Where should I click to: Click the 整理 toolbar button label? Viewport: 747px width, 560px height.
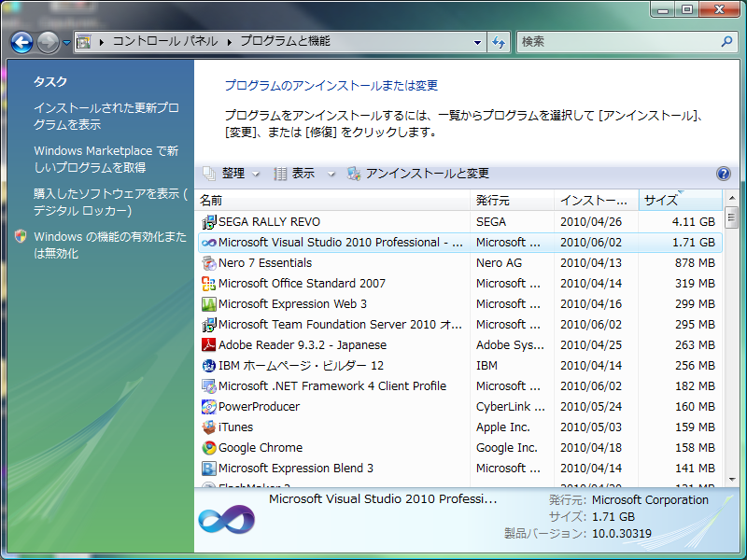click(x=233, y=174)
